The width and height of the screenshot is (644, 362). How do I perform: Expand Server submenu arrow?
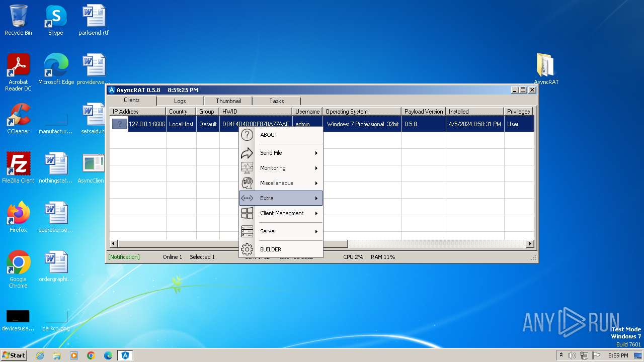click(x=316, y=231)
